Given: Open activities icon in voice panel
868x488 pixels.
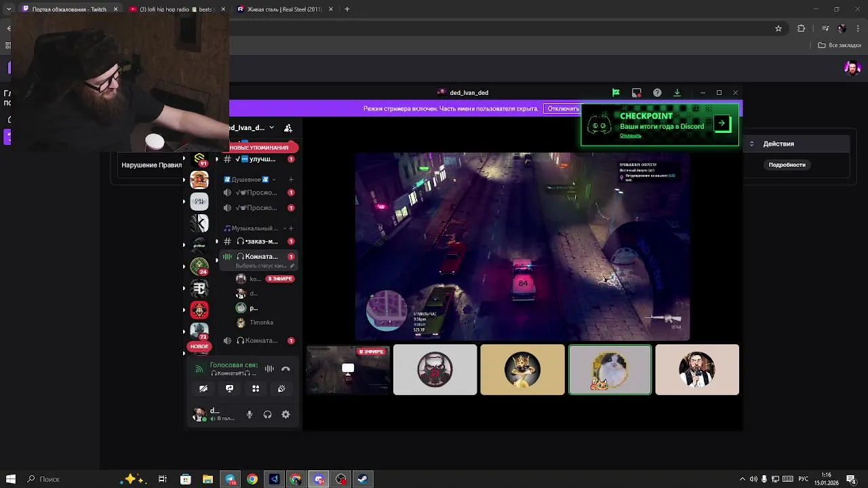Looking at the screenshot, I should [256, 388].
